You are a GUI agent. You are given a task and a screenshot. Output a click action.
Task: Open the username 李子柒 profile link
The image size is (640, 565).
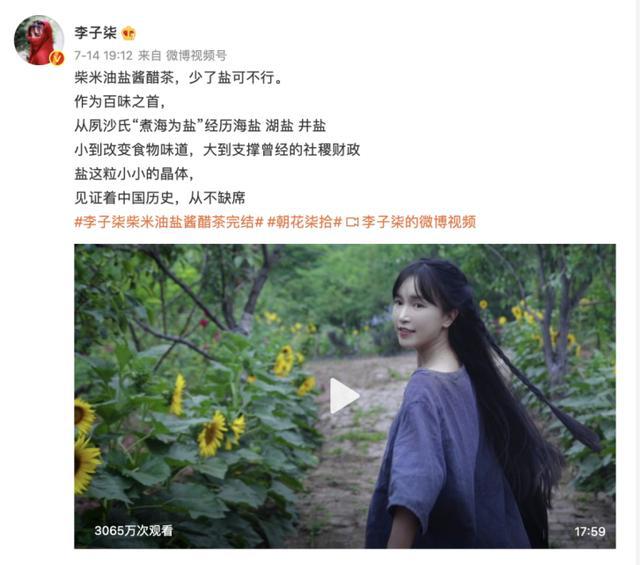[96, 33]
